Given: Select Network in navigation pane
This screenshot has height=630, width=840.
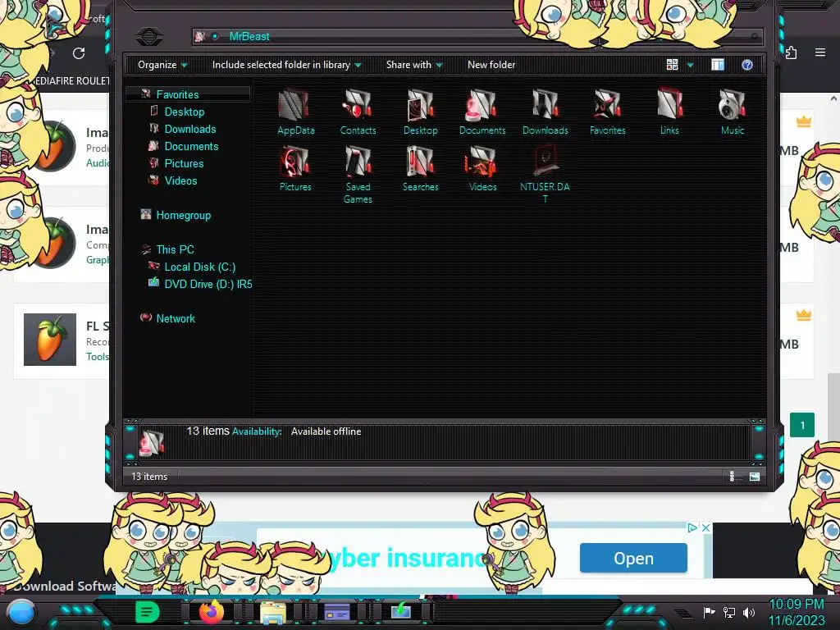Looking at the screenshot, I should pos(176,318).
